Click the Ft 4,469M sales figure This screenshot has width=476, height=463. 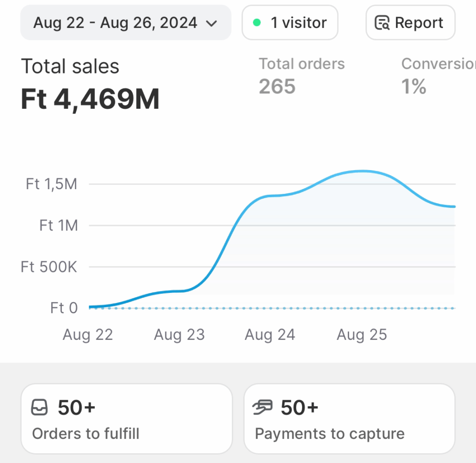coord(90,99)
